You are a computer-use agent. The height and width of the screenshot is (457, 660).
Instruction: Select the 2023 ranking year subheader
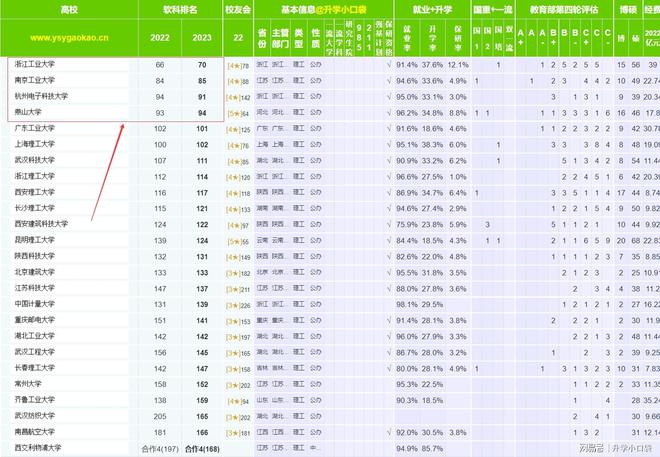[202, 38]
